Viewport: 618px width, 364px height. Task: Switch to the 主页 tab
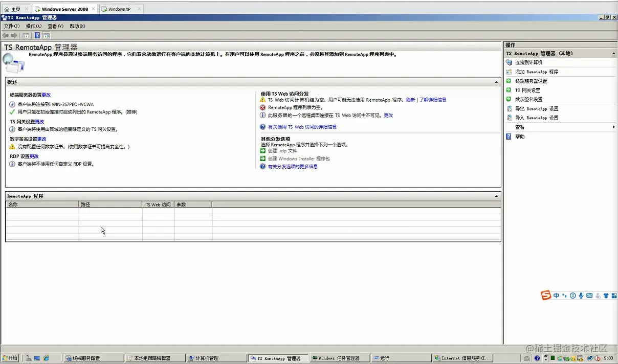pyautogui.click(x=16, y=9)
